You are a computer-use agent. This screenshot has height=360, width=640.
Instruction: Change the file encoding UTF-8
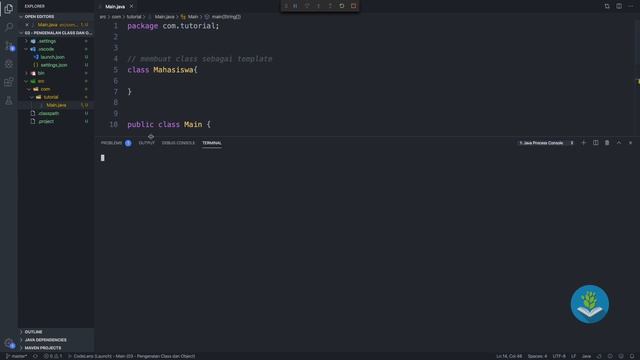(x=559, y=356)
